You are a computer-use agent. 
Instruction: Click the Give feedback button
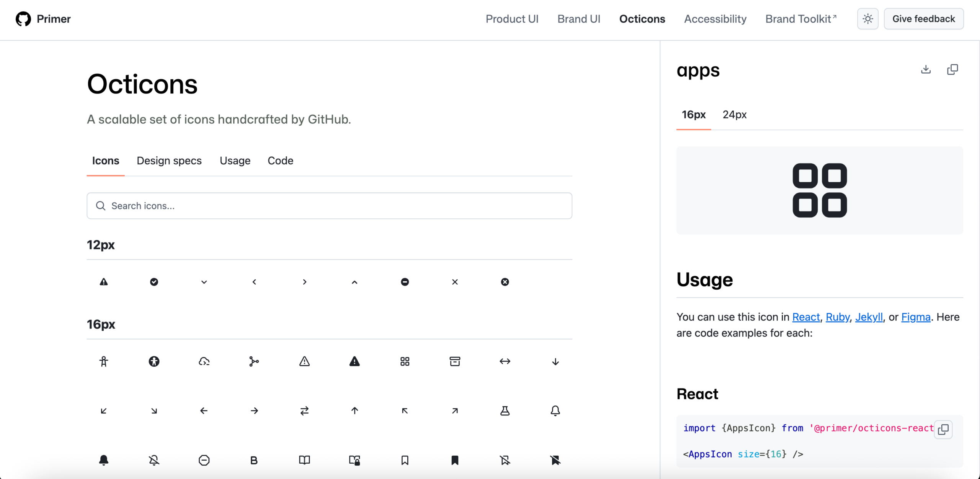[923, 19]
